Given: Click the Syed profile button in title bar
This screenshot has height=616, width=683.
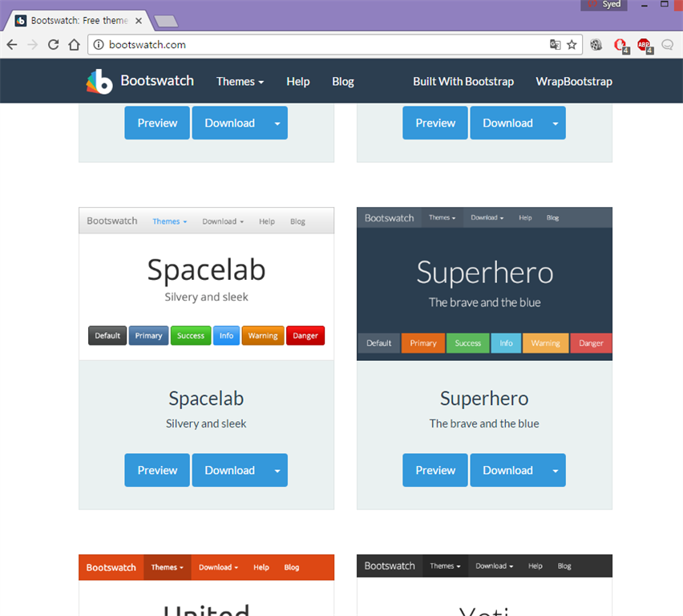Looking at the screenshot, I should [x=604, y=4].
